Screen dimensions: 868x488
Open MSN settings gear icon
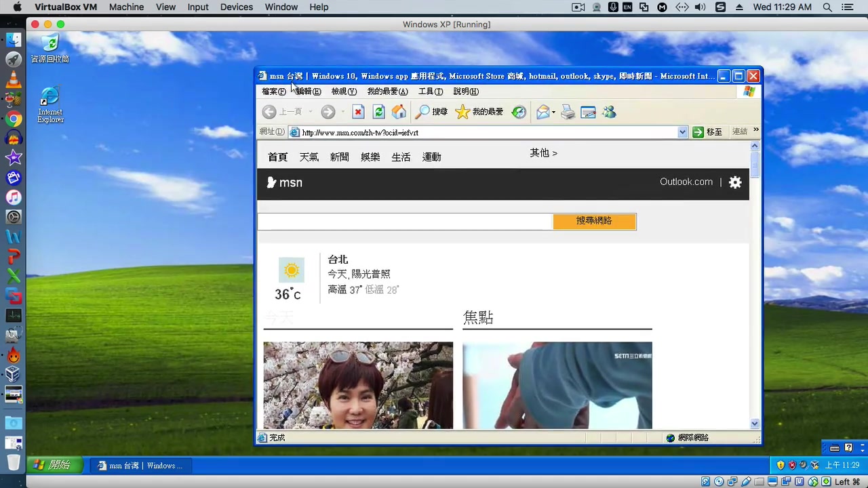[x=735, y=182]
